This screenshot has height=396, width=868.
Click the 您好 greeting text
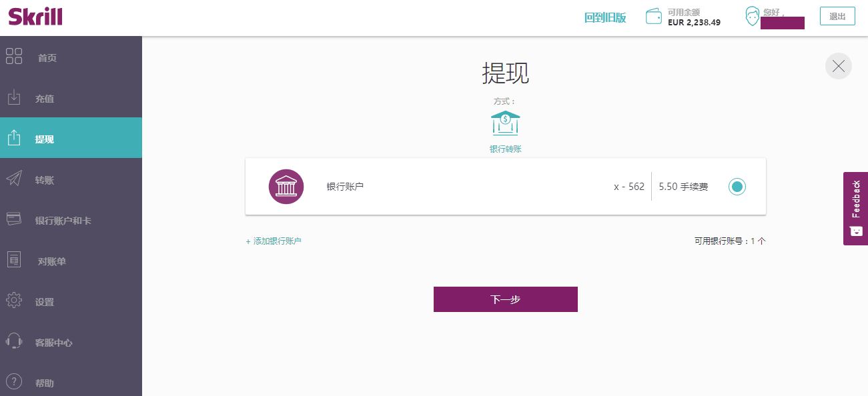773,12
